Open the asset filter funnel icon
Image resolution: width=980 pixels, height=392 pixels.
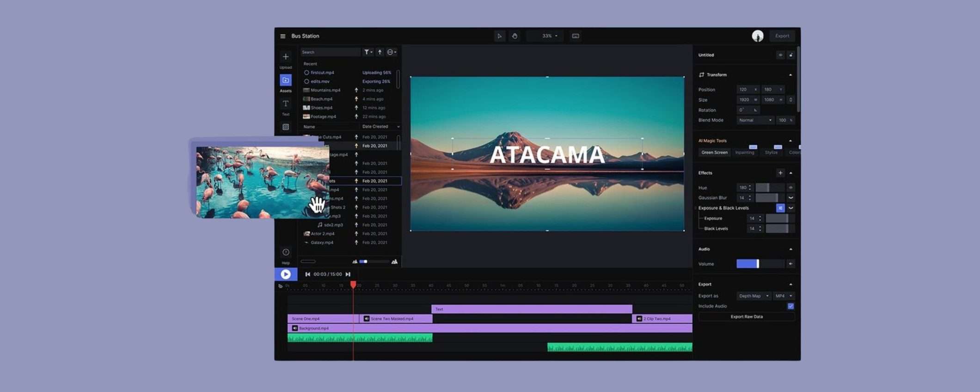[367, 52]
